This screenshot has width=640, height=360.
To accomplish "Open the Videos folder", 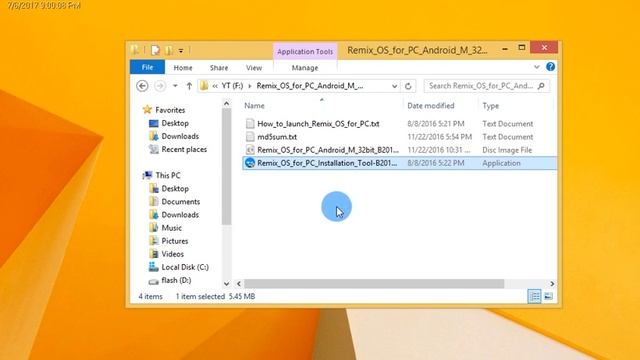I will [x=172, y=254].
